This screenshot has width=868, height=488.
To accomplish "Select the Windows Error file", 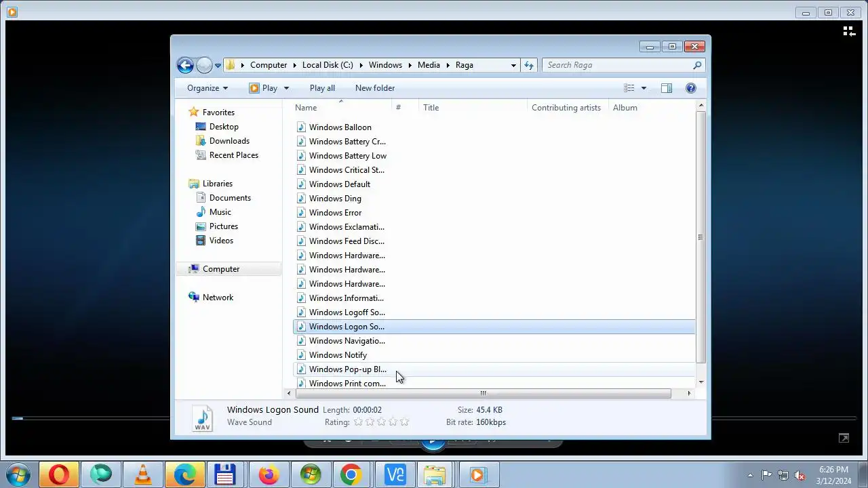I will (x=335, y=213).
